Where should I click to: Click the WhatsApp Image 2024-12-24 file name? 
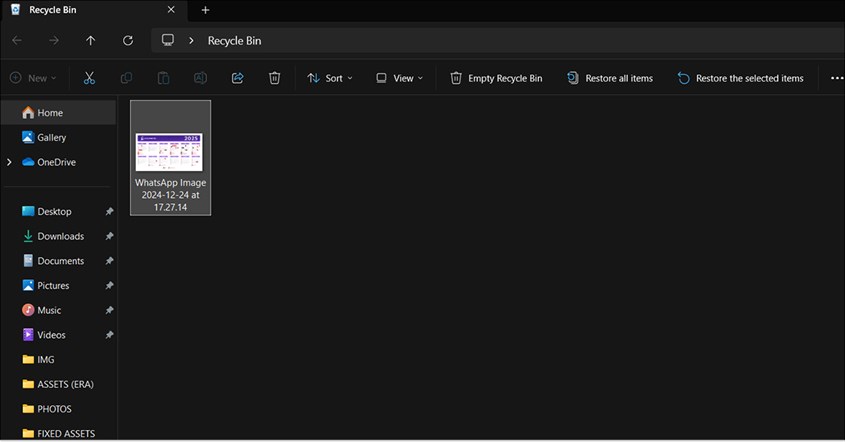170,195
